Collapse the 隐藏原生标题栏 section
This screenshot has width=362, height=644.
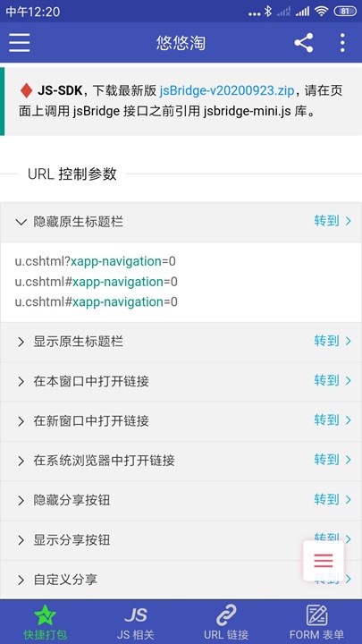point(181,222)
